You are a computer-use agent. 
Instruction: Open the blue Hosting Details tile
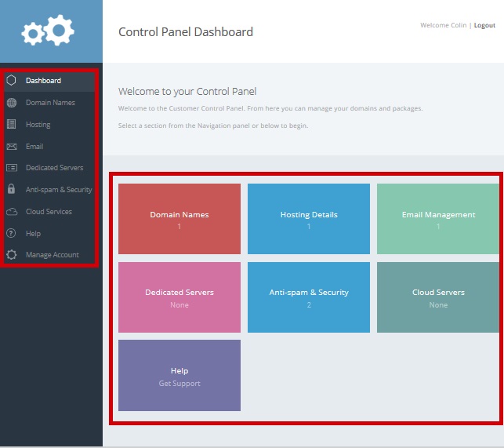[309, 219]
